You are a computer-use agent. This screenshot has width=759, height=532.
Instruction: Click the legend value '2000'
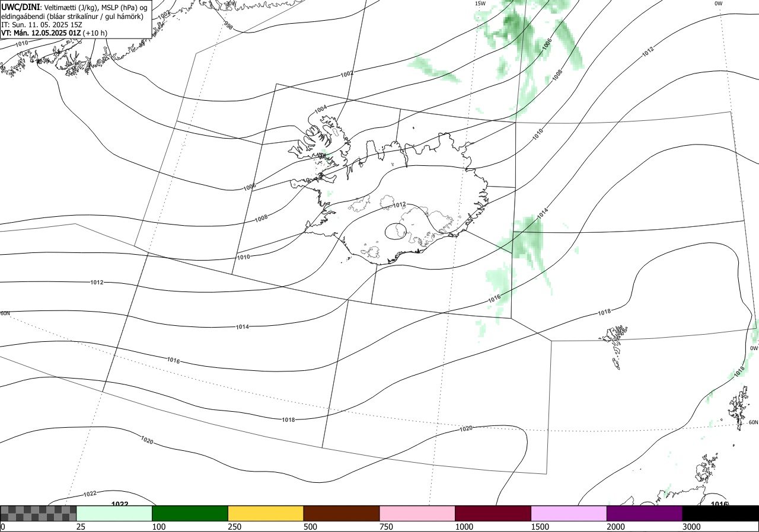616,527
